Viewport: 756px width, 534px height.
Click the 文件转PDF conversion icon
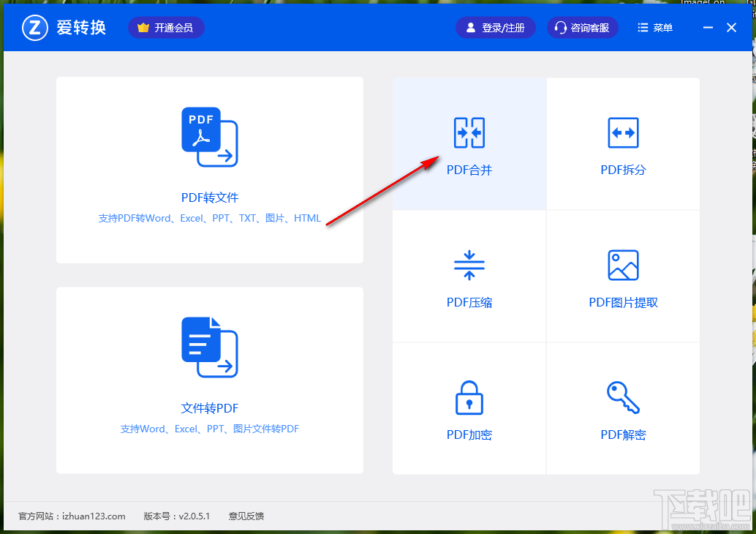[209, 347]
